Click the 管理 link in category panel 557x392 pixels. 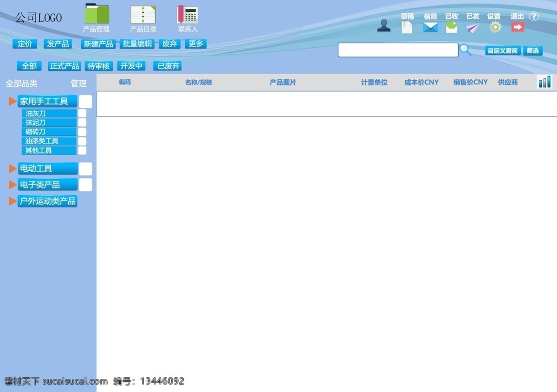78,84
